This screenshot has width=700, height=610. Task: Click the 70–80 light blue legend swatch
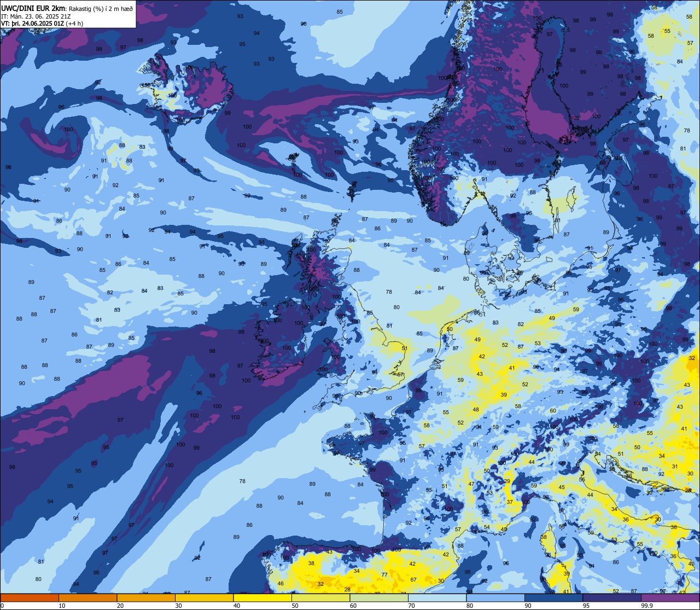point(437,597)
